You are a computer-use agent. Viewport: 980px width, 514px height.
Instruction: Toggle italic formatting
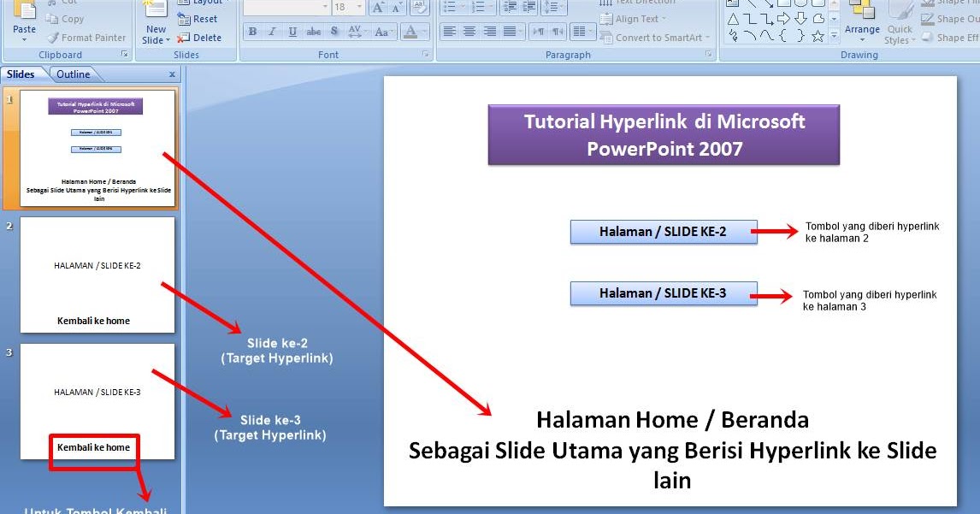point(273,32)
